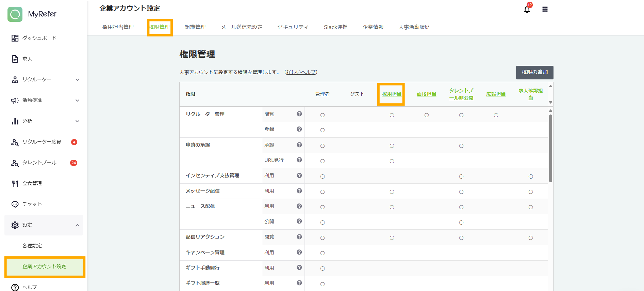The image size is (644, 291).
Task: Switch to the セキュリティ tab
Action: coord(293,27)
